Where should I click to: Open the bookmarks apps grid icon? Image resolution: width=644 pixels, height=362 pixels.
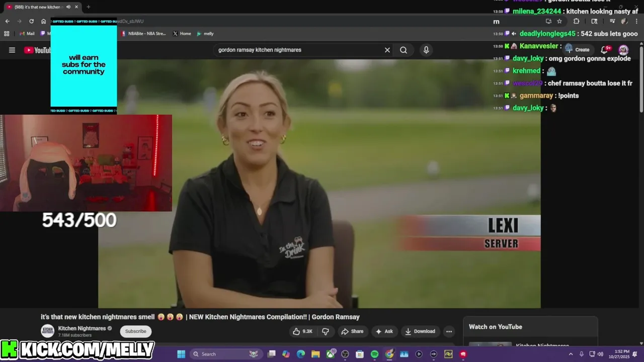point(7,34)
